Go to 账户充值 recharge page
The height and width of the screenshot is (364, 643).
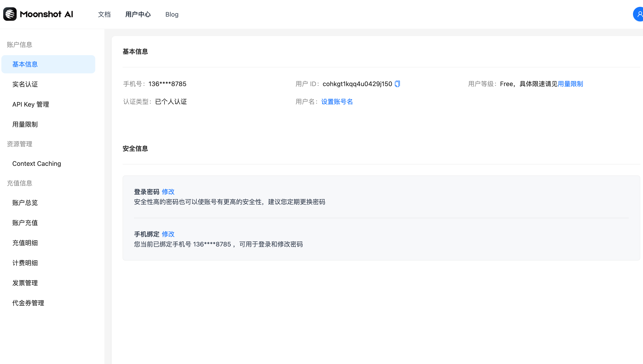[25, 223]
